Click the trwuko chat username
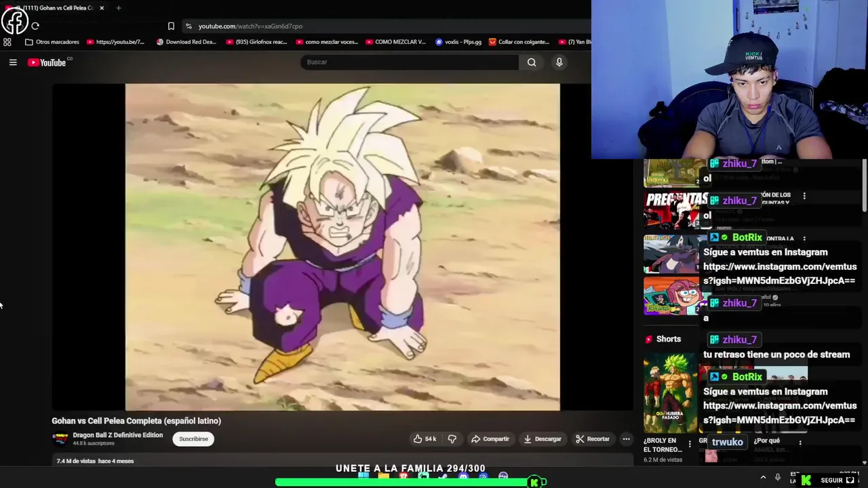The width and height of the screenshot is (868, 488). 727,442
